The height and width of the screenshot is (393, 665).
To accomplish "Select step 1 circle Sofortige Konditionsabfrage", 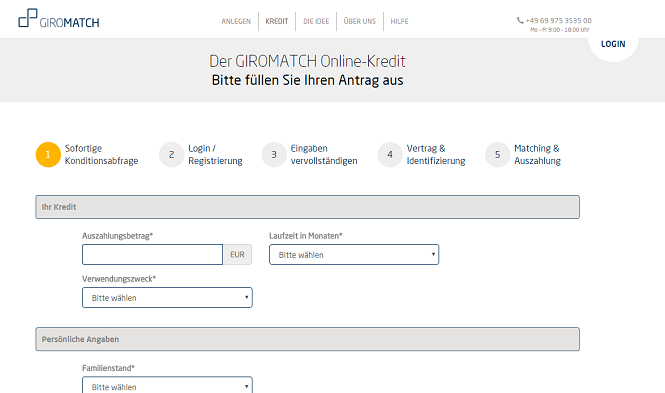I will click(x=48, y=154).
